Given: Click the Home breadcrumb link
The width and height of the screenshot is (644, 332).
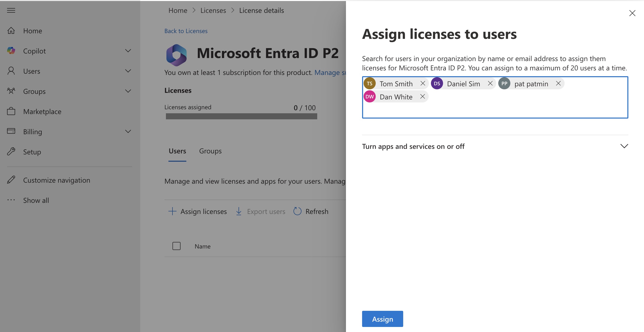Looking at the screenshot, I should (x=178, y=11).
